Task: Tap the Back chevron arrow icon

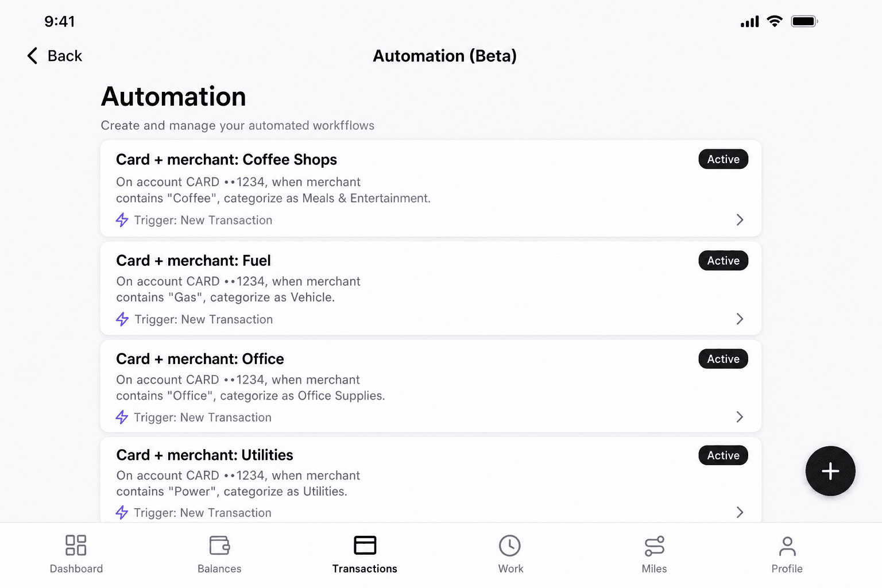Action: point(33,56)
